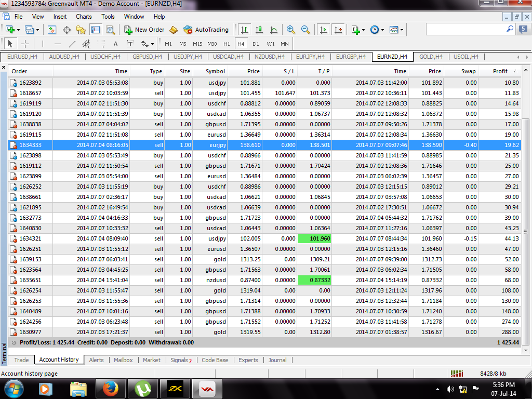Image resolution: width=532 pixels, height=399 pixels.
Task: Select order row 1630977
Action: [264, 332]
